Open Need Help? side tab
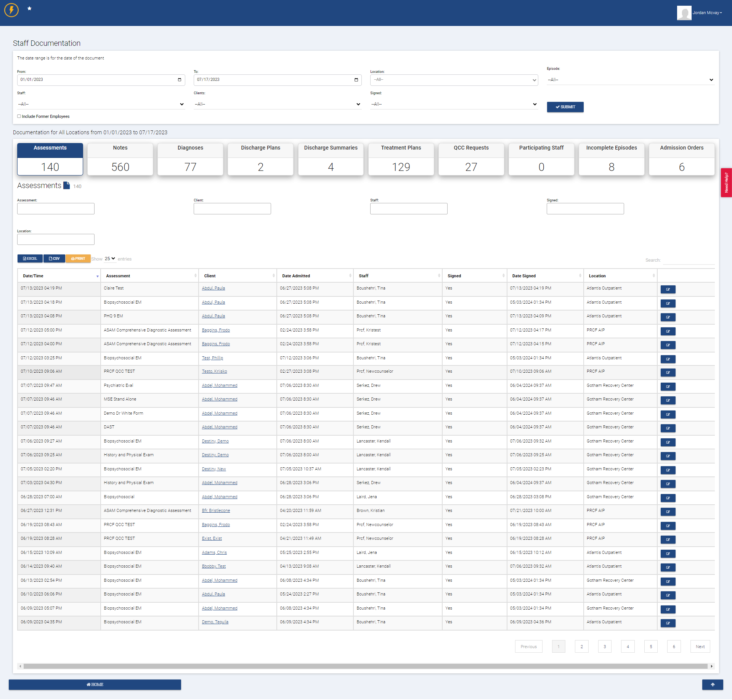Image resolution: width=732 pixels, height=700 pixels. (x=726, y=183)
